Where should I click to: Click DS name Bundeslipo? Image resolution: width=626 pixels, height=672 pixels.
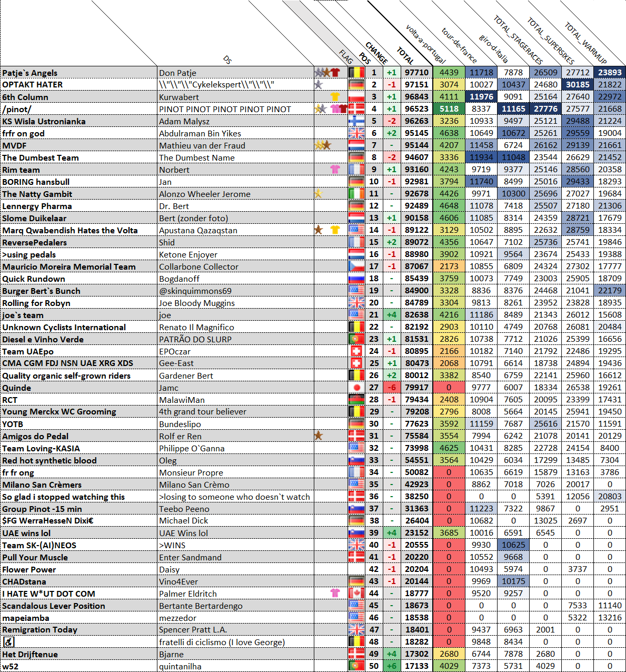[180, 424]
